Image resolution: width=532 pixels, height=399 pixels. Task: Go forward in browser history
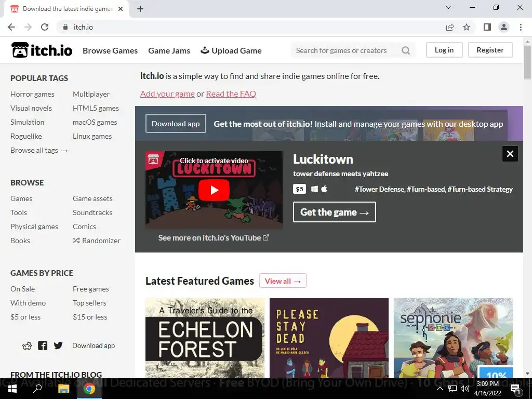28,27
